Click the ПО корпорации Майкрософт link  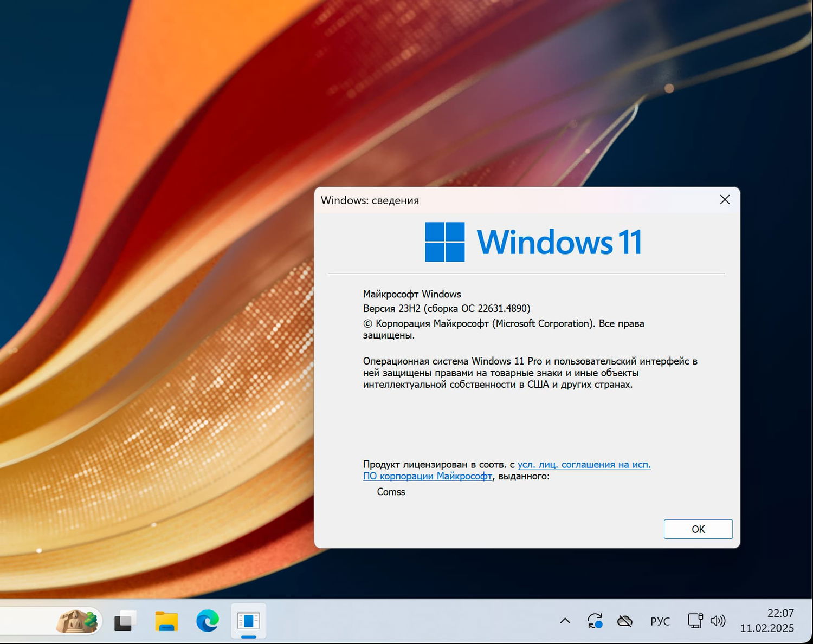coord(428,476)
